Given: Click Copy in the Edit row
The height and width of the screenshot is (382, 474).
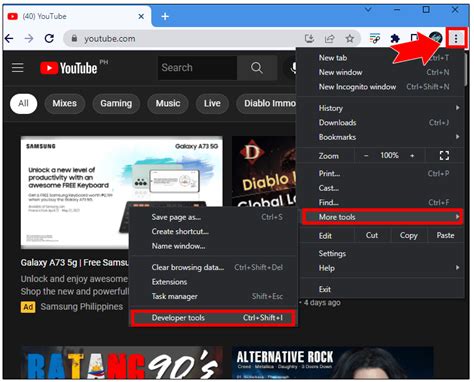Looking at the screenshot, I should 409,235.
